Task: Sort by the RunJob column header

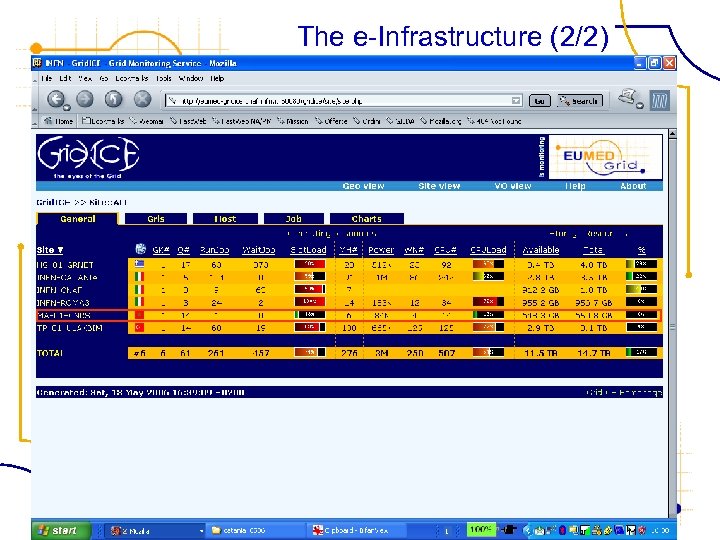Action: tap(214, 250)
